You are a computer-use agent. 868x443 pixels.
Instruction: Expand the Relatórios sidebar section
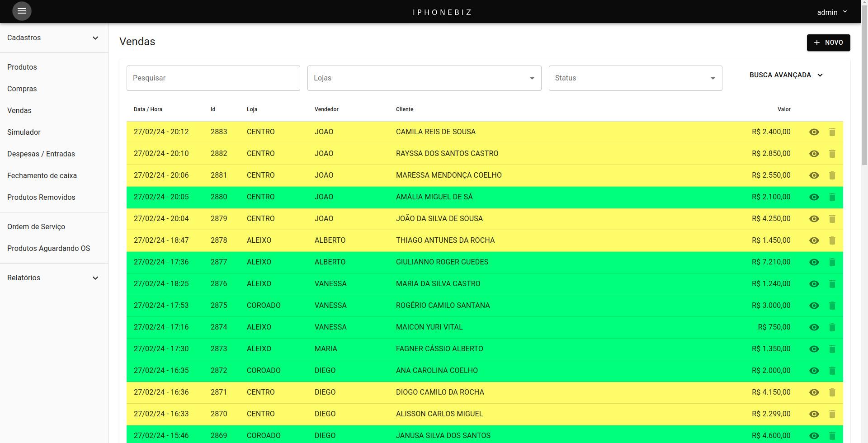click(x=53, y=278)
